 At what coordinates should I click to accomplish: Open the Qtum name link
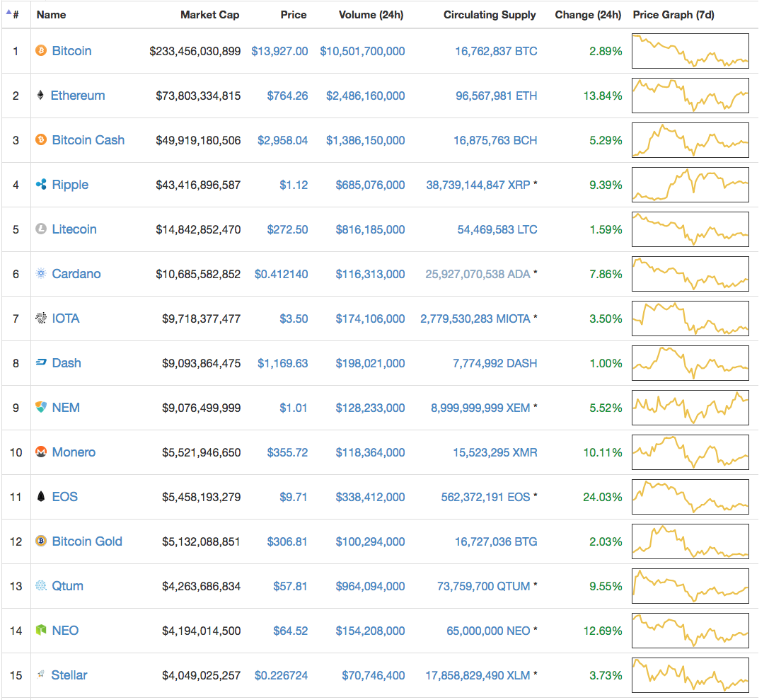pyautogui.click(x=67, y=586)
